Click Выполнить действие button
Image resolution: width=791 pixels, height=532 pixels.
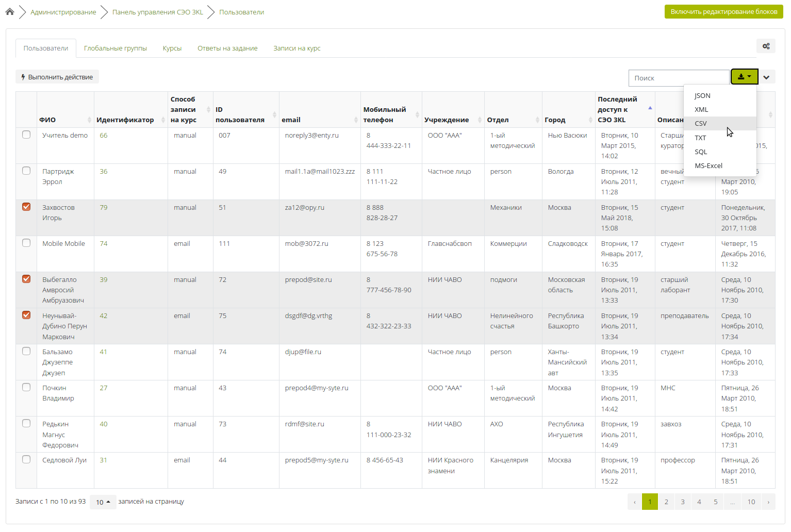(x=57, y=77)
